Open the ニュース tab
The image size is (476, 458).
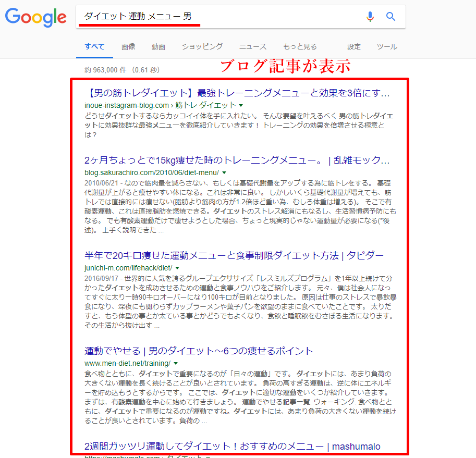[x=252, y=46]
